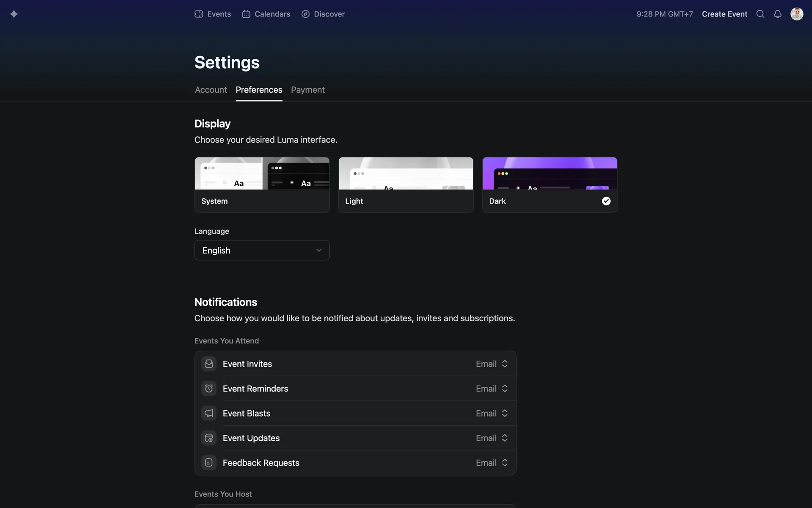The height and width of the screenshot is (508, 812).
Task: Click the Event Reminders clock icon
Action: click(x=208, y=388)
